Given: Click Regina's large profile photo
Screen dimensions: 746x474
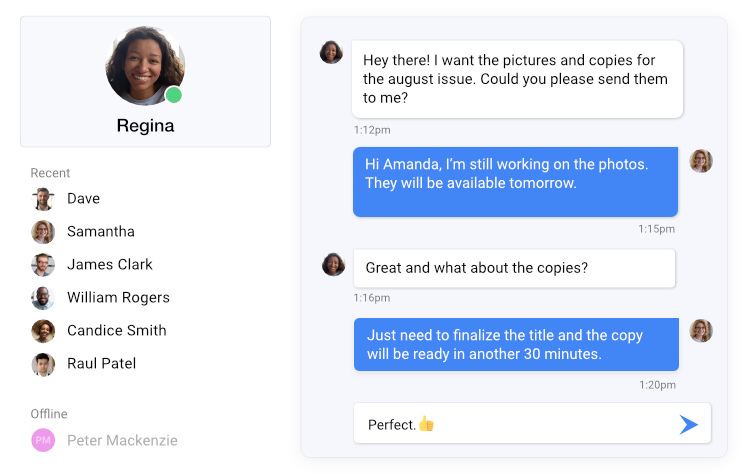Looking at the screenshot, I should [145, 66].
